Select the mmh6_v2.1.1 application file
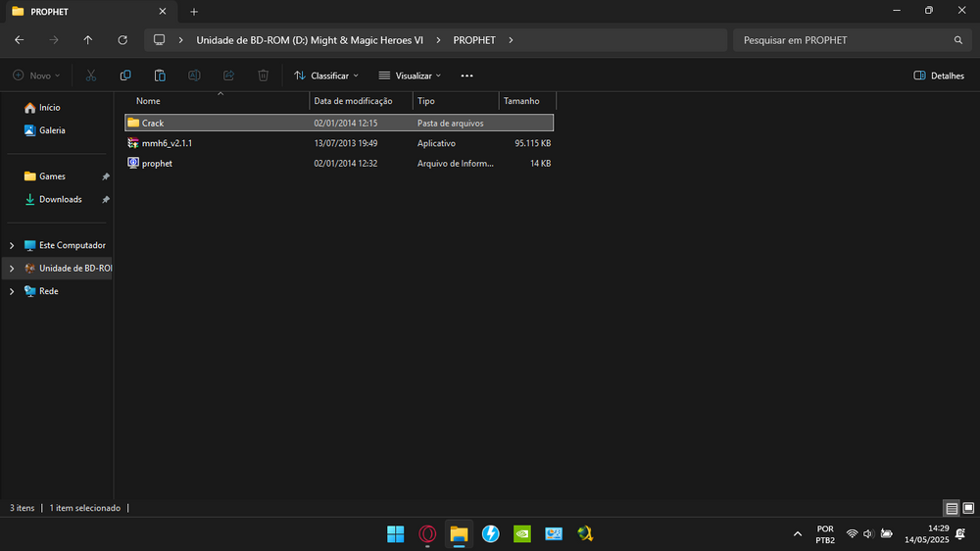 [339, 143]
